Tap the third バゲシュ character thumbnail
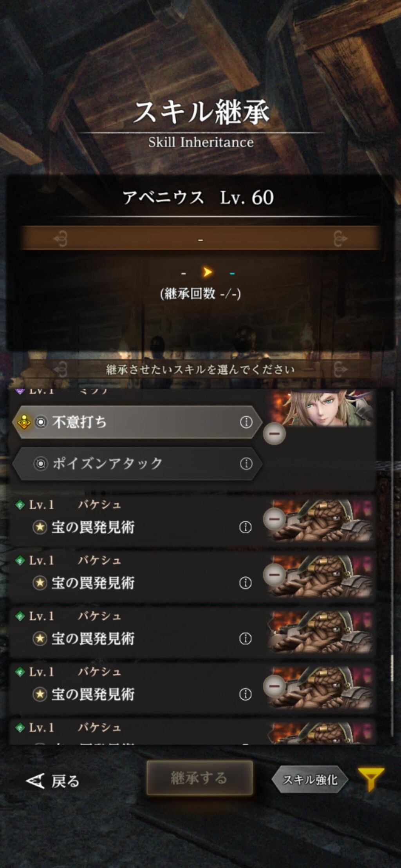Screen dimensions: 401x868 [321, 631]
